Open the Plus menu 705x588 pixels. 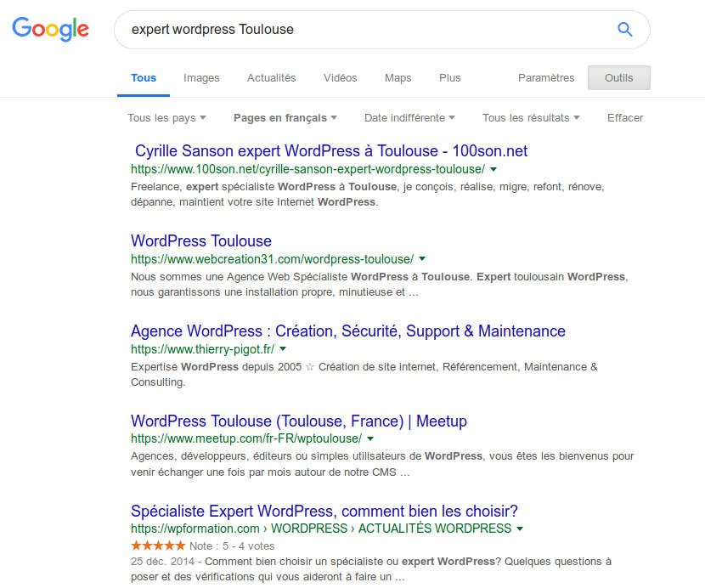pyautogui.click(x=449, y=77)
